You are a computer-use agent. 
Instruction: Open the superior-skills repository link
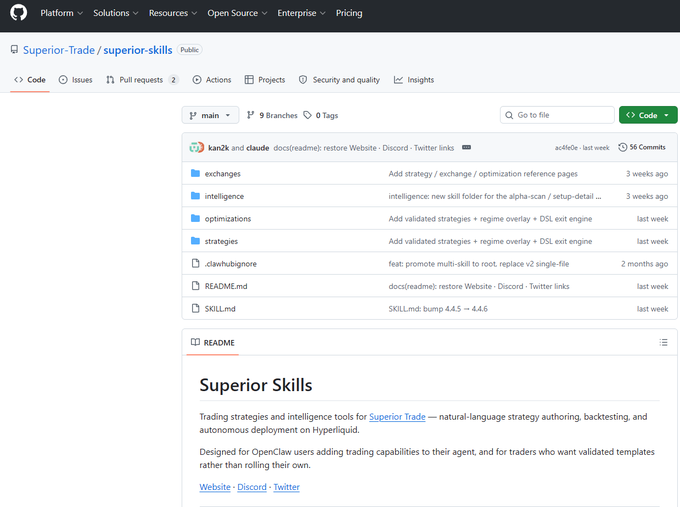pos(137,50)
